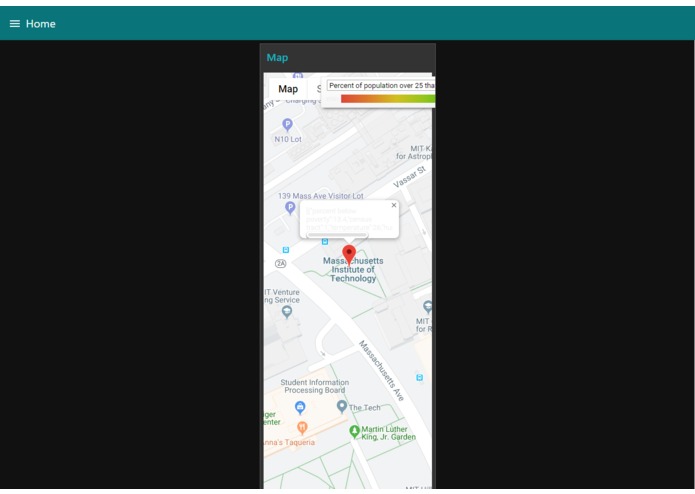Viewport: 695px width, 494px height.
Task: Click the Massachusetts Ave street label
Action: (x=381, y=371)
